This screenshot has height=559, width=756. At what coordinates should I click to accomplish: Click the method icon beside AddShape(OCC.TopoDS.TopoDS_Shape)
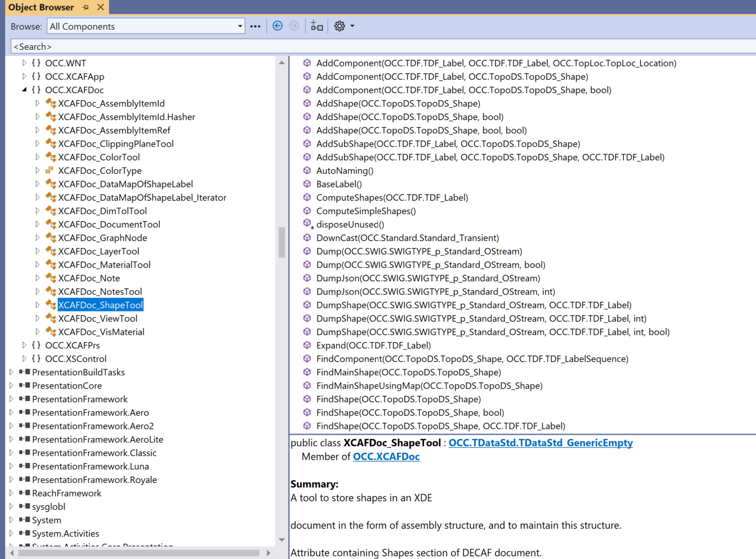[x=307, y=103]
